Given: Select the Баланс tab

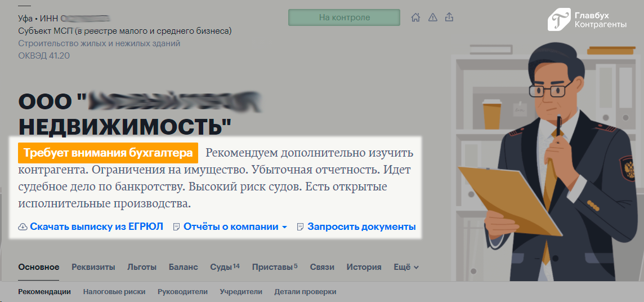Looking at the screenshot, I should point(183,267).
